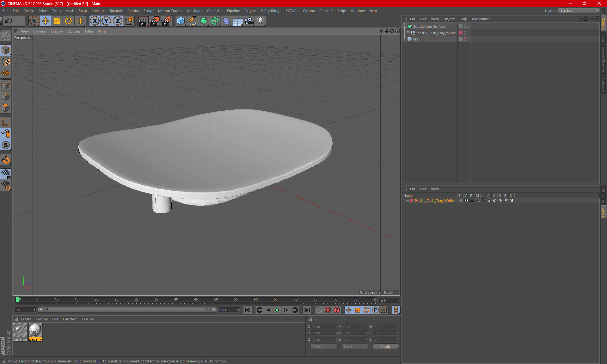The width and height of the screenshot is (607, 364).
Task: Add a Cube primitive object
Action: point(181,21)
